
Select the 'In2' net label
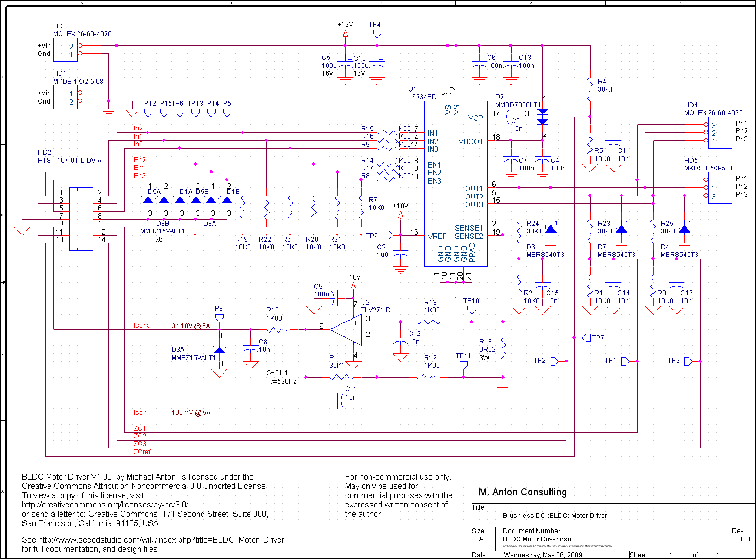click(x=138, y=128)
